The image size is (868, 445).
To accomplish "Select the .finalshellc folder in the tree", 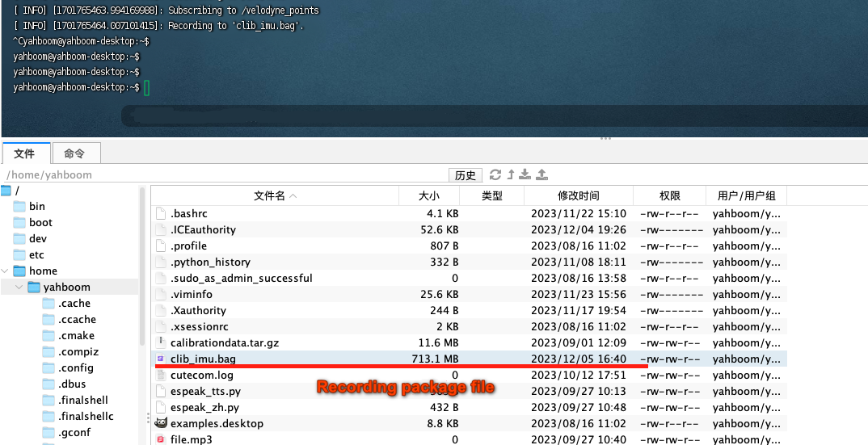I will pyautogui.click(x=85, y=416).
